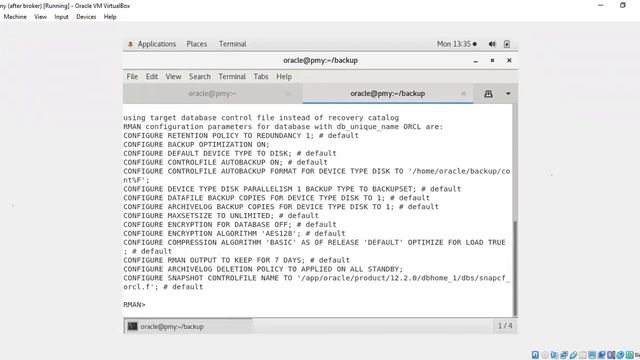Open VirtualBox Machine menu

click(15, 17)
